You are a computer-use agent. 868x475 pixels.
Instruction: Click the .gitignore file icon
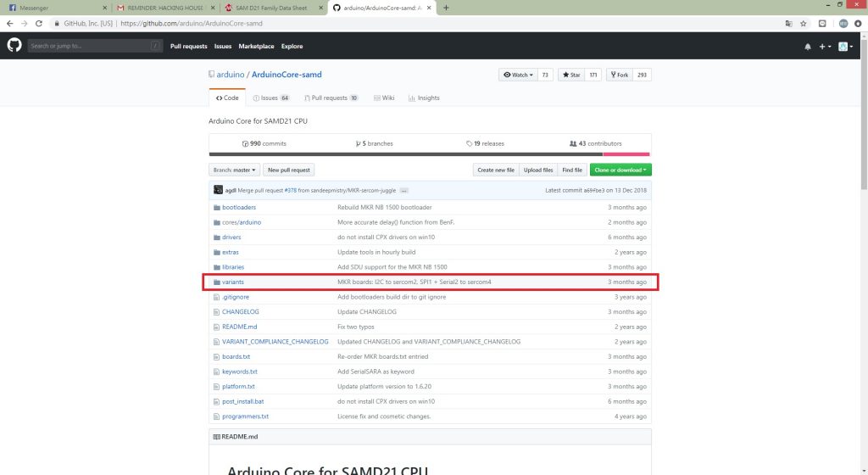(x=216, y=297)
